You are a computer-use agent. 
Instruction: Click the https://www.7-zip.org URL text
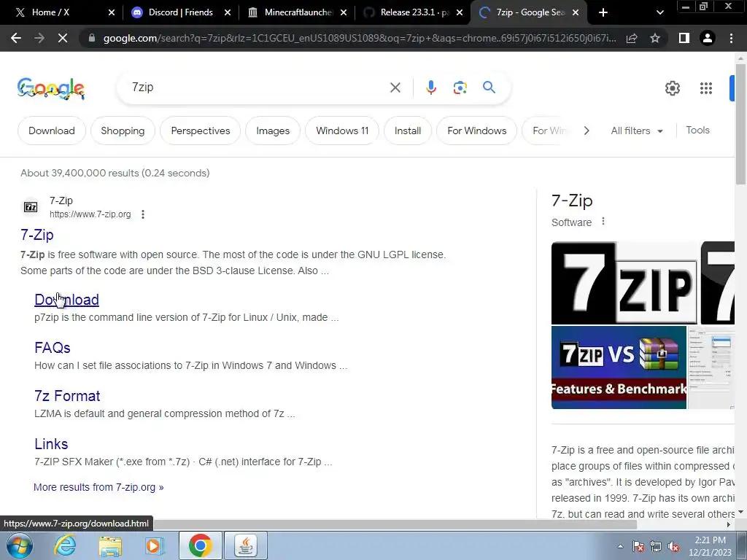pos(90,214)
